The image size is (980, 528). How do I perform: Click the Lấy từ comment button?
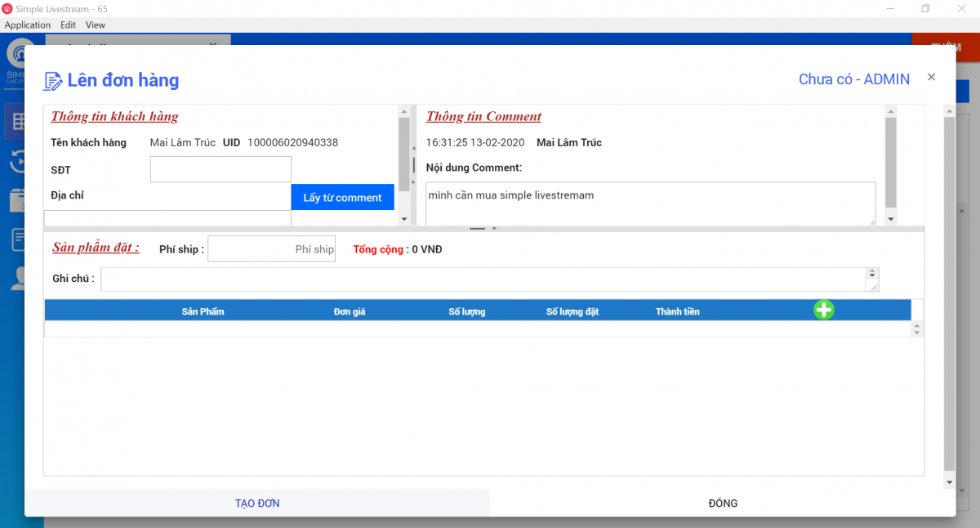point(342,197)
